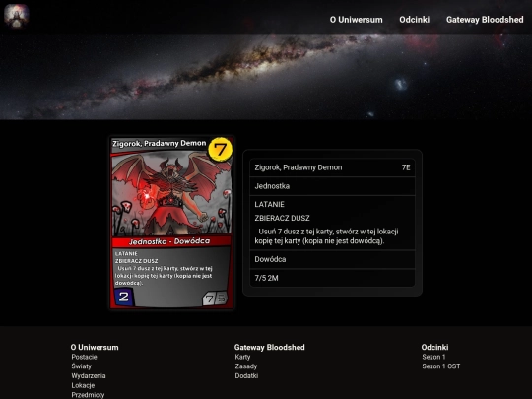Open the Odcinki menu in header
Viewport: 532px width, 399px height.
(414, 20)
